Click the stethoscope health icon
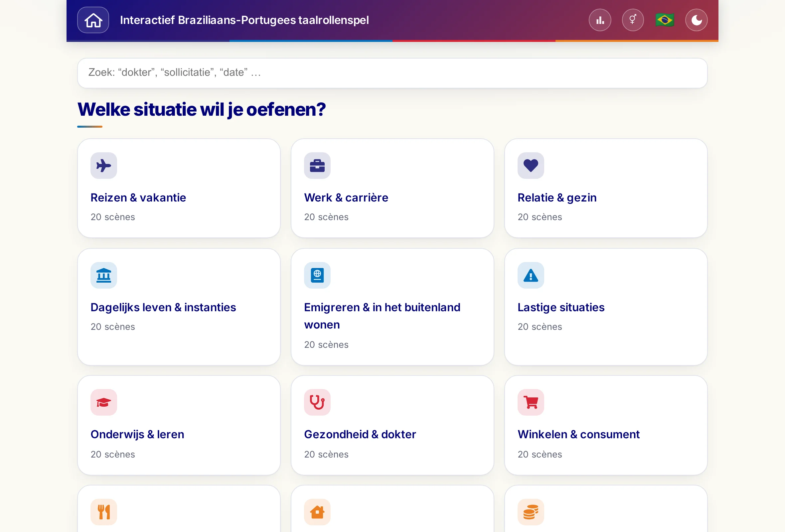785x532 pixels. pos(317,402)
